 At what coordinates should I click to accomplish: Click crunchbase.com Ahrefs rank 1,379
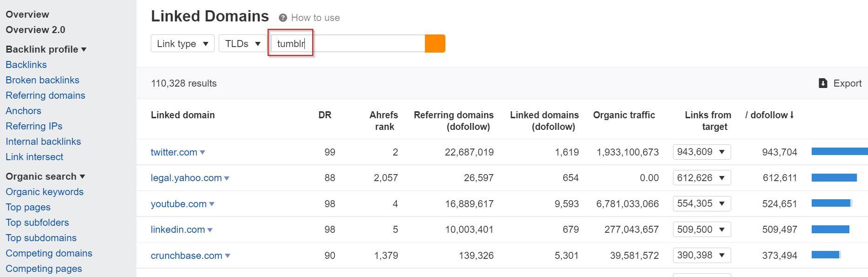click(386, 256)
